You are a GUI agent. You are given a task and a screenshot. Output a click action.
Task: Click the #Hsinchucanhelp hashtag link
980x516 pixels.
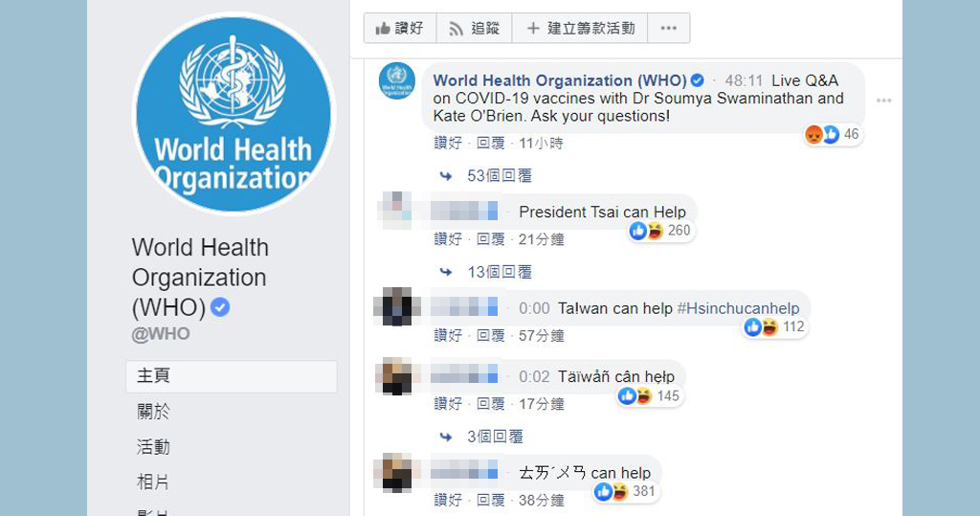(x=738, y=308)
